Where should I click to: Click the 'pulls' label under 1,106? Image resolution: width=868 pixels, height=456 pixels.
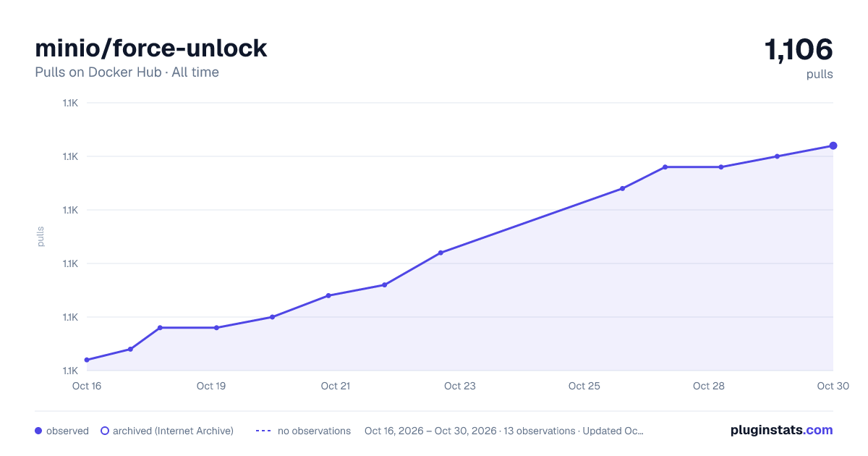pos(820,74)
